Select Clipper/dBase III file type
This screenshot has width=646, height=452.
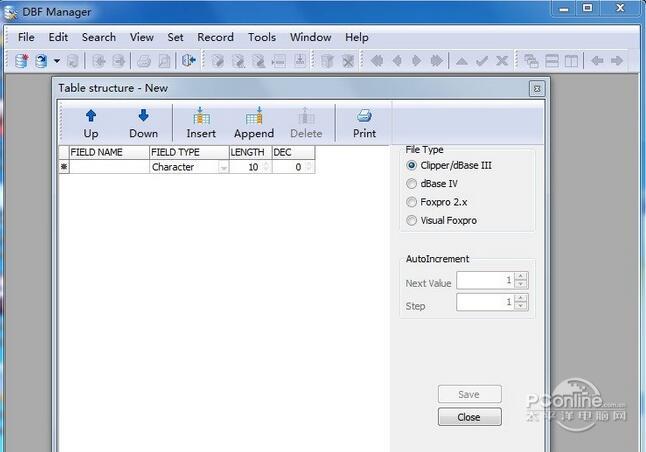[449, 166]
